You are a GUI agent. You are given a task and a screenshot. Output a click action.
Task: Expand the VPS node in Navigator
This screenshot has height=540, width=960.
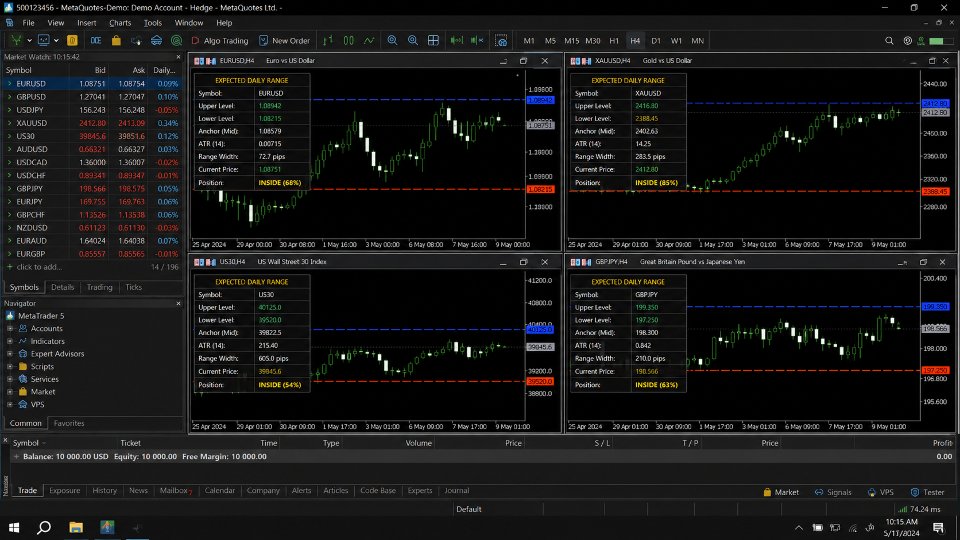click(10, 404)
